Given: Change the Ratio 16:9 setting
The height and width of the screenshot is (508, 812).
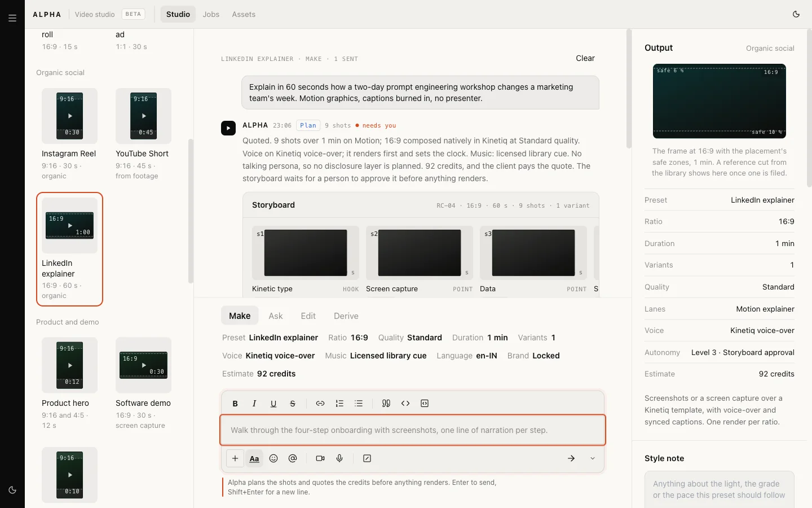Looking at the screenshot, I should click(x=348, y=338).
